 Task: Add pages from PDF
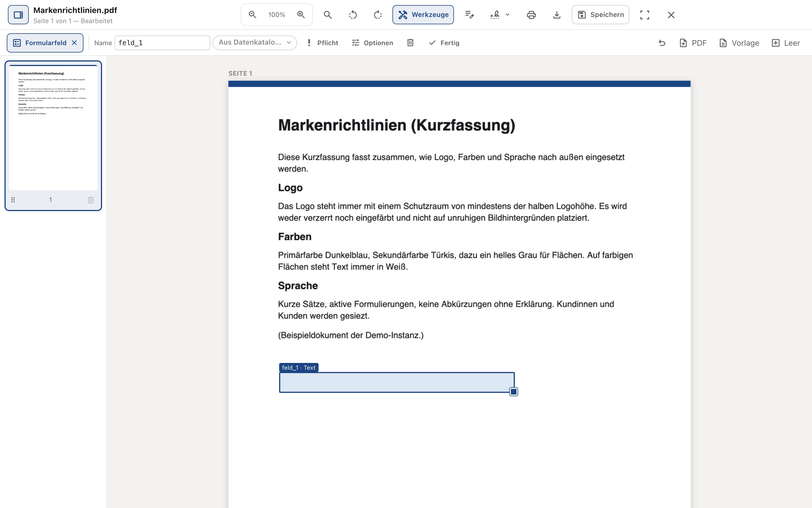(693, 43)
